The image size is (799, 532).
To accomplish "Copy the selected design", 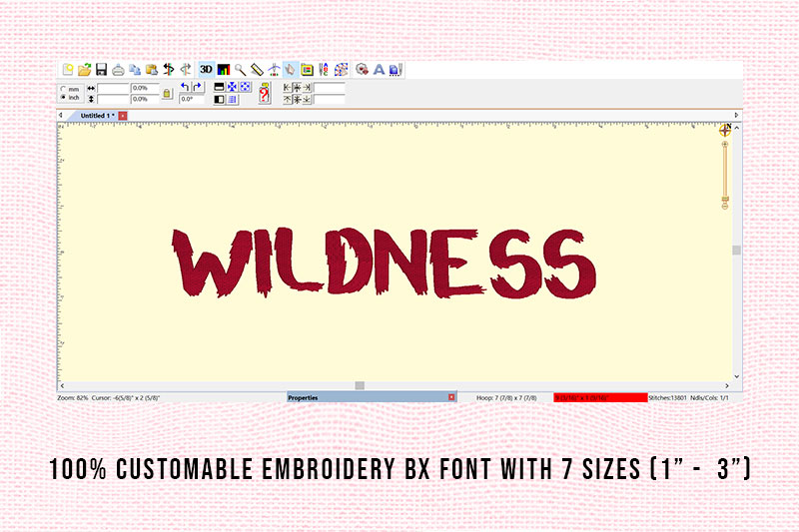I will (135, 70).
